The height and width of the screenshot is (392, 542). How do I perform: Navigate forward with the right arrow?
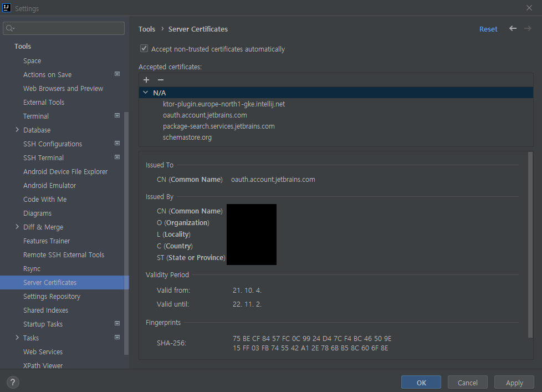click(528, 29)
